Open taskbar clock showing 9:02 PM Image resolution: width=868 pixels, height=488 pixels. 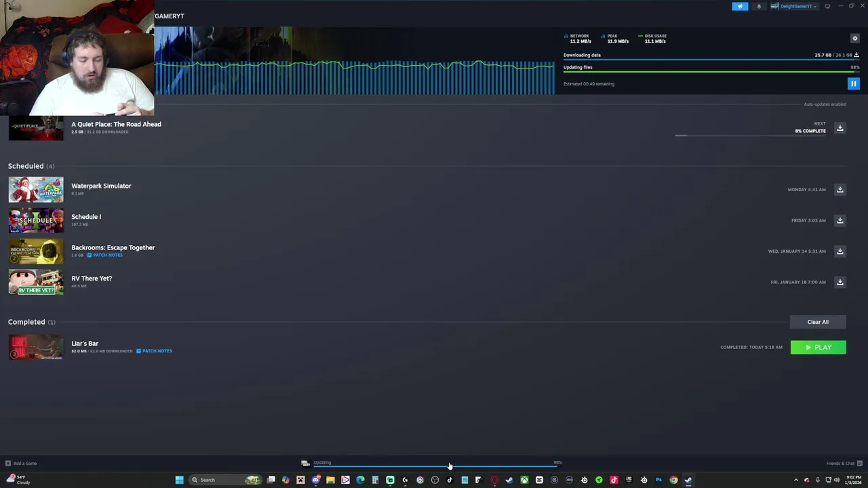[853, 480]
